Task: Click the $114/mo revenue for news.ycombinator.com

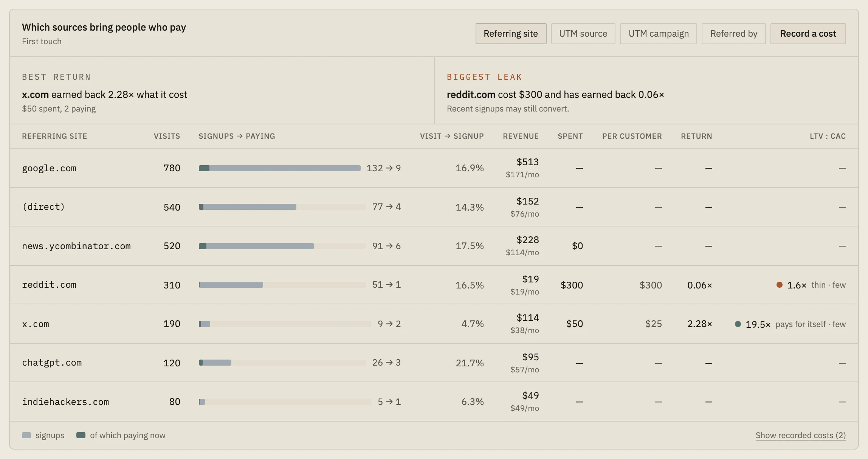Action: tap(522, 253)
